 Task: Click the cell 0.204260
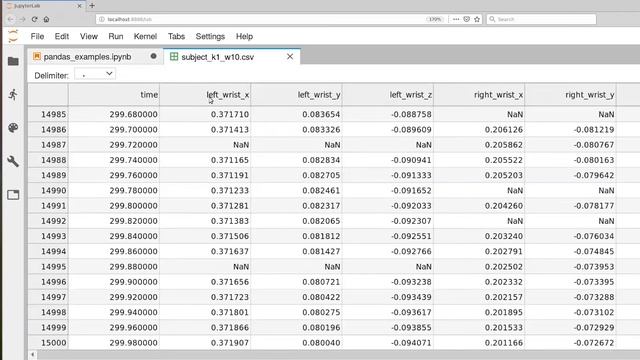point(480,206)
